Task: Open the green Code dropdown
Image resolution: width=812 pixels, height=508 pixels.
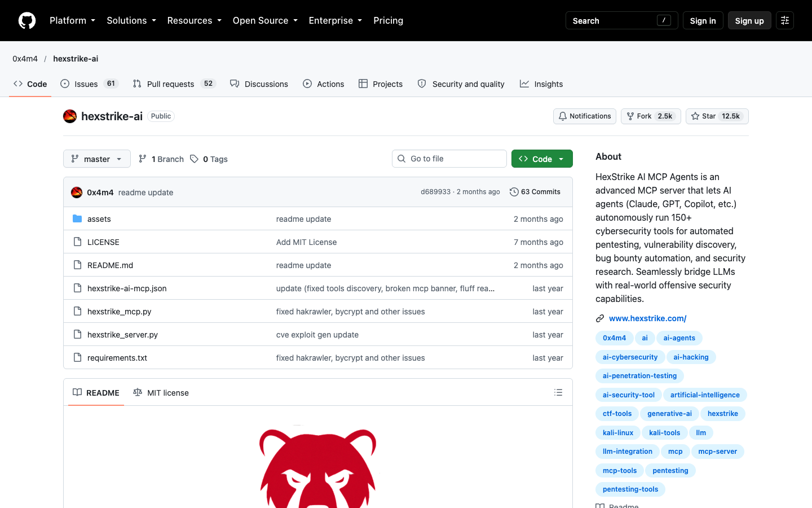Action: (542, 159)
